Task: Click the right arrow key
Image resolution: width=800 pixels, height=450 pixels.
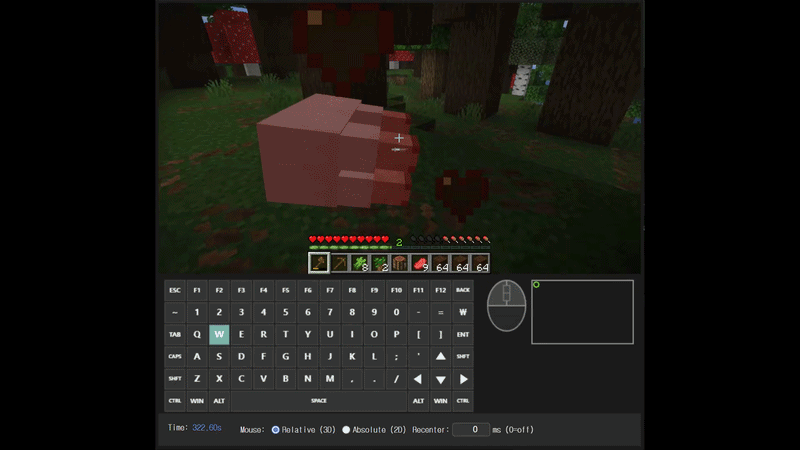Action: click(463, 379)
